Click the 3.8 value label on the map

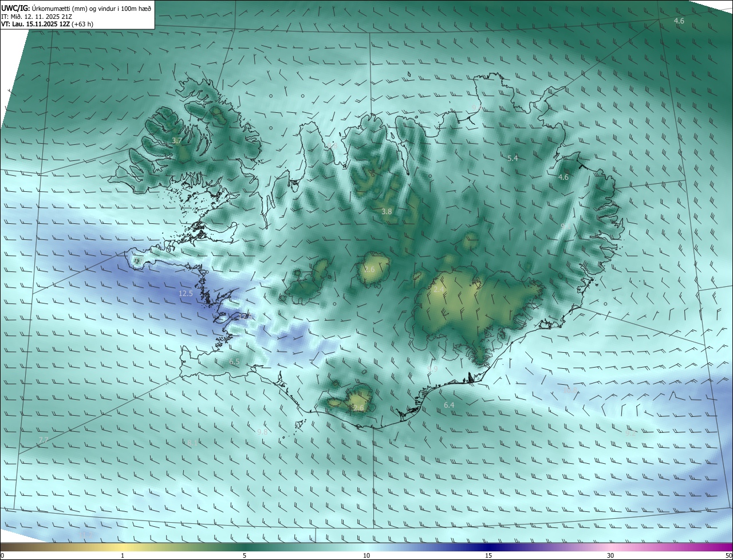coord(387,211)
